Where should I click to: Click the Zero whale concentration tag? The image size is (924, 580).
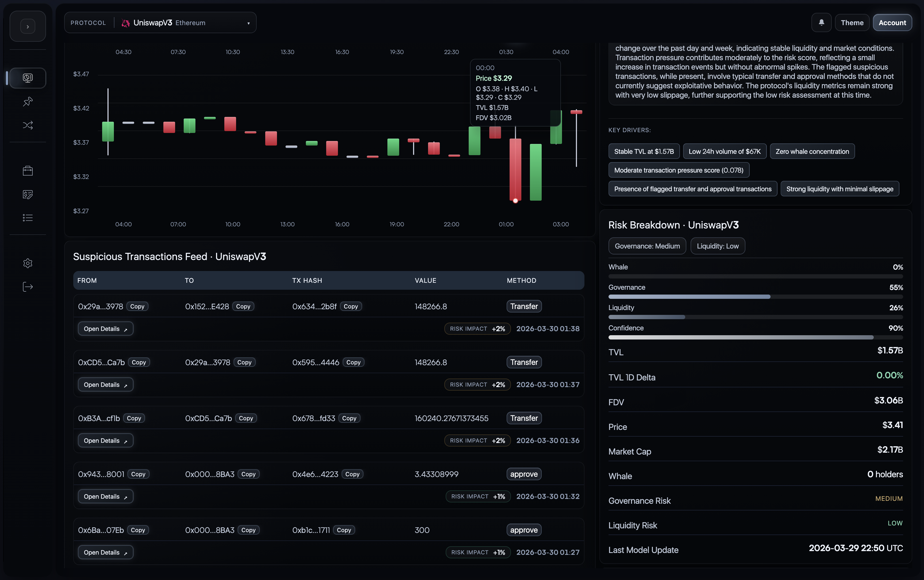tap(812, 151)
